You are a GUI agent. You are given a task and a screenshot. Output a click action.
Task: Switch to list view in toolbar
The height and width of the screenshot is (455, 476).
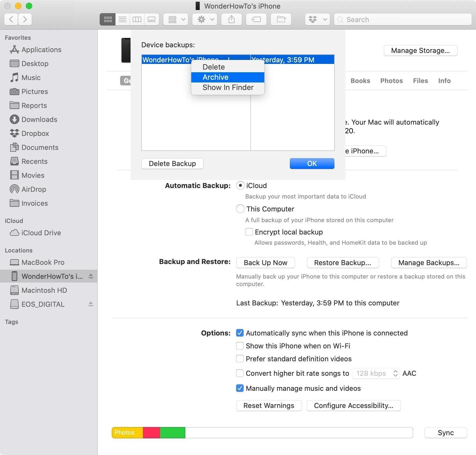(x=122, y=19)
